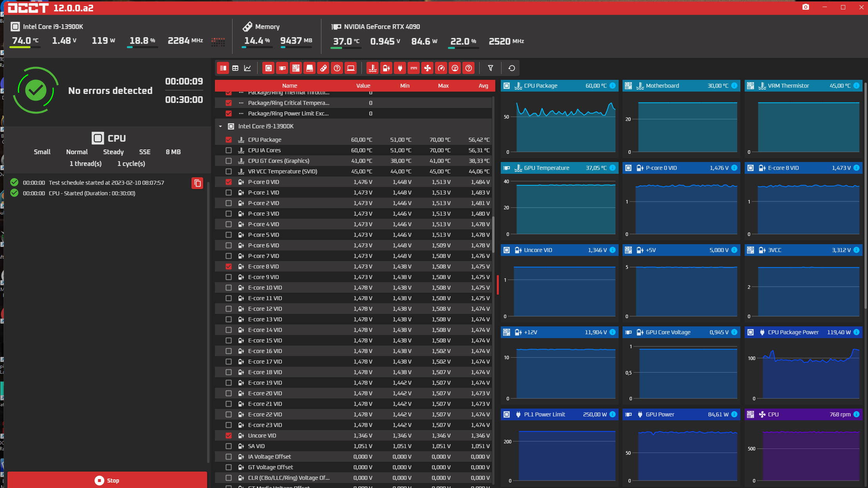Stop the running CPU test
This screenshot has width=868, height=488.
107,480
